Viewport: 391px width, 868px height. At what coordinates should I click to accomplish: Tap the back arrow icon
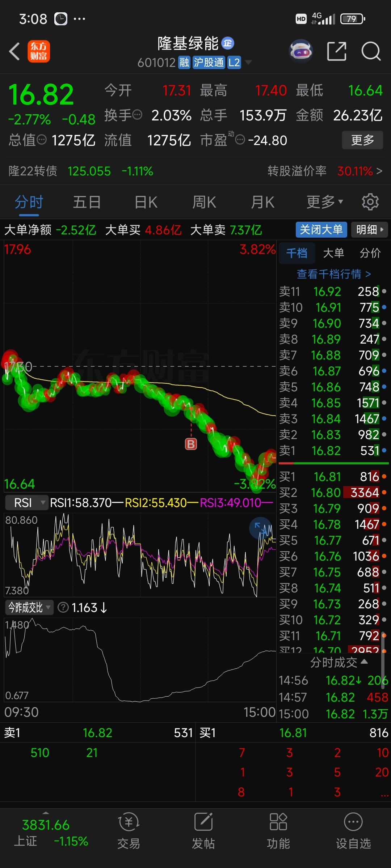point(14,51)
